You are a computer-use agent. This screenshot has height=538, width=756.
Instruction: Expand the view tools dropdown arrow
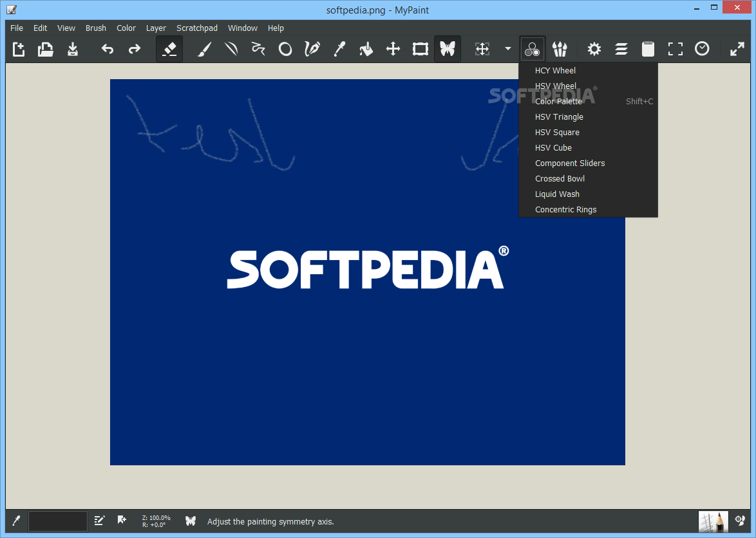tap(507, 49)
